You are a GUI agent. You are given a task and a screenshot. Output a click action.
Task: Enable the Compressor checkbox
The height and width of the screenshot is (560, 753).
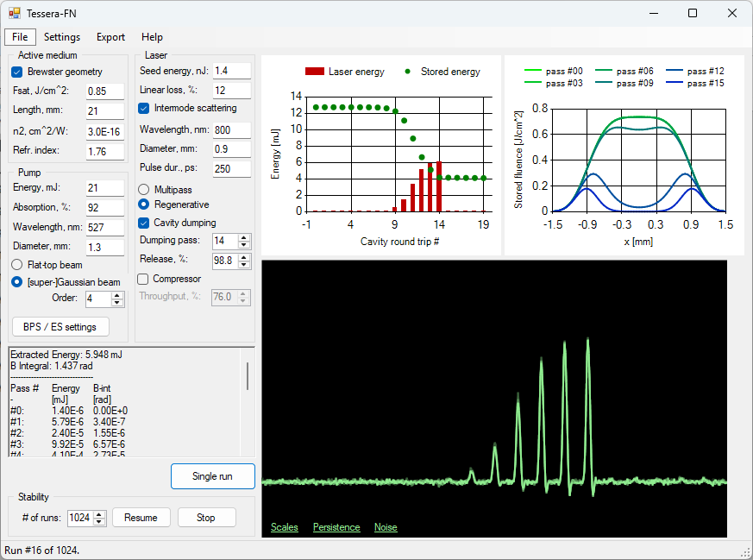[x=142, y=279]
